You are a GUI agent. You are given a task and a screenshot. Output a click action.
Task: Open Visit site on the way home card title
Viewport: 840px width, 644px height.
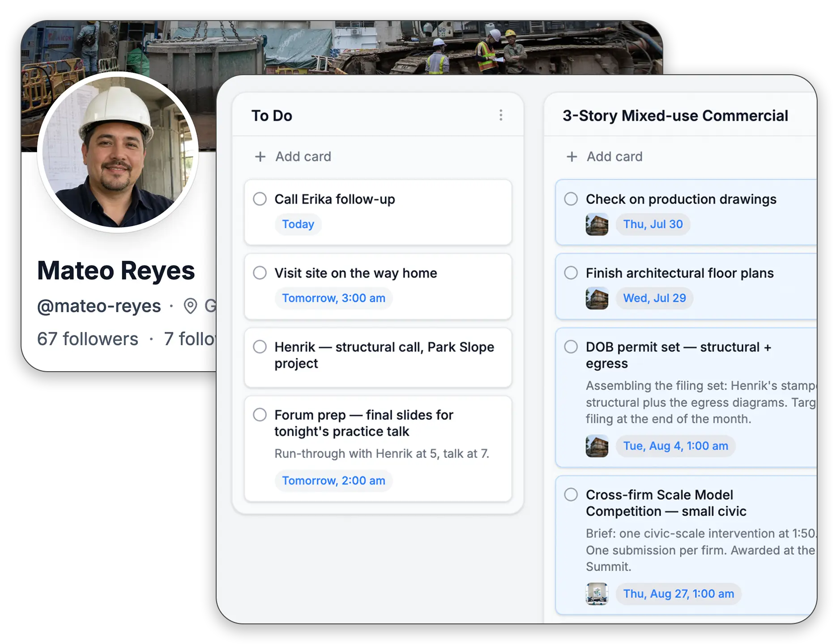356,273
